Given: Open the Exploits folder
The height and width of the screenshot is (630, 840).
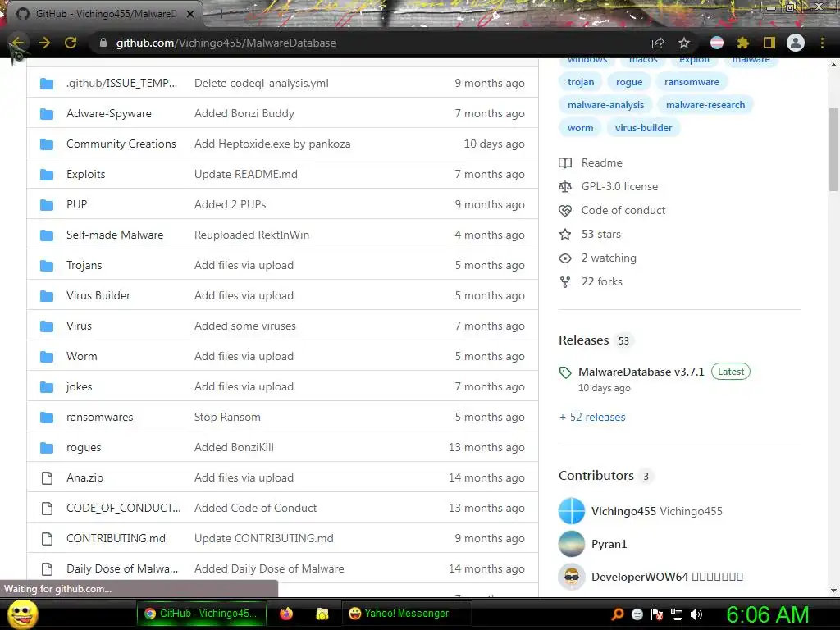Looking at the screenshot, I should (85, 174).
